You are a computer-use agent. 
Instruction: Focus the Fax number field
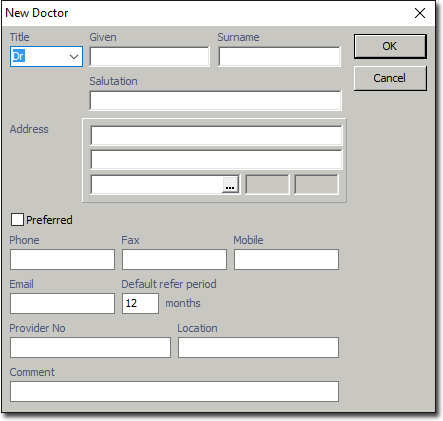point(174,259)
